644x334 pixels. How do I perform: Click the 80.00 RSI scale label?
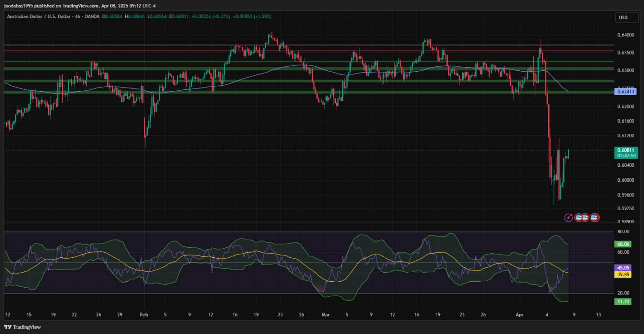tap(623, 232)
